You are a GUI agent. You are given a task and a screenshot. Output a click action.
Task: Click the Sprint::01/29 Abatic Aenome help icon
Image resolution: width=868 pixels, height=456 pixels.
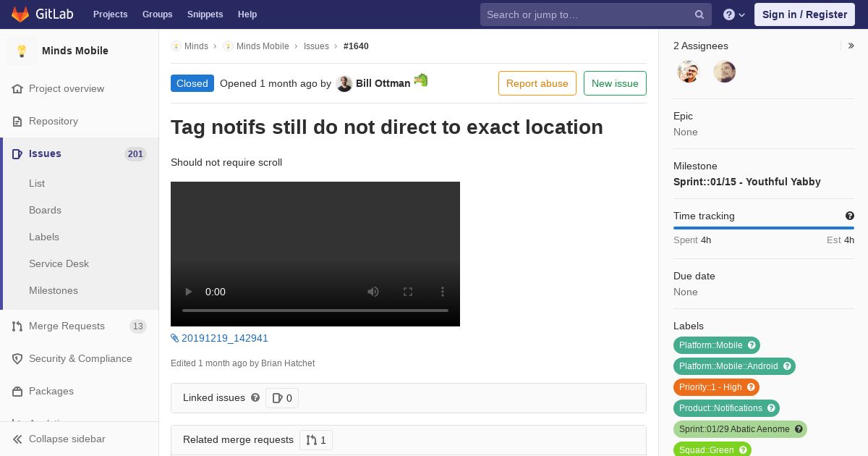(799, 429)
